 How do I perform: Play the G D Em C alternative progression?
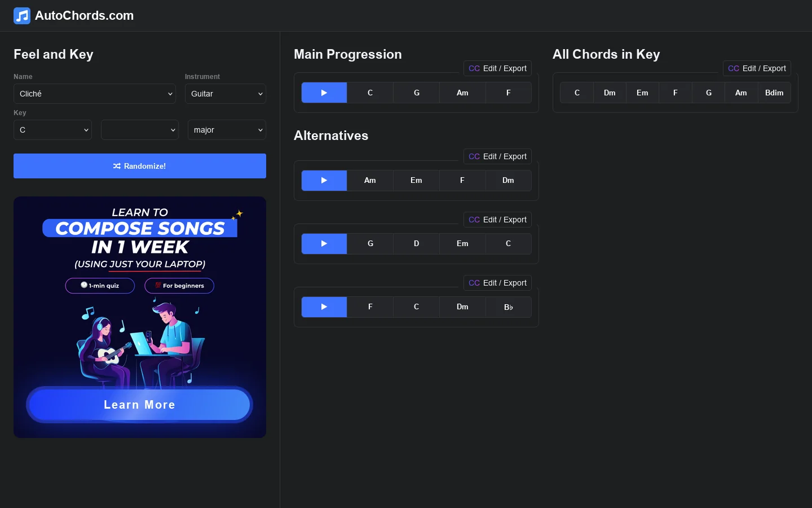tap(324, 244)
